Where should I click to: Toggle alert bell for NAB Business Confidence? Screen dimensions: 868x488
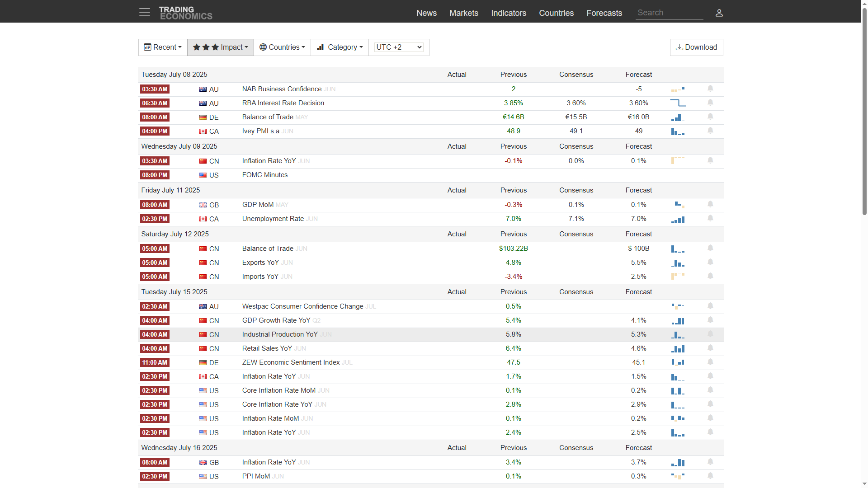(710, 89)
